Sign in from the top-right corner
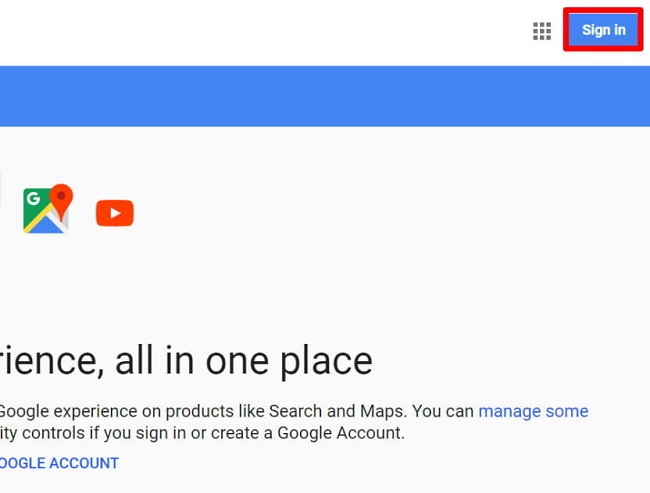 pyautogui.click(x=603, y=30)
